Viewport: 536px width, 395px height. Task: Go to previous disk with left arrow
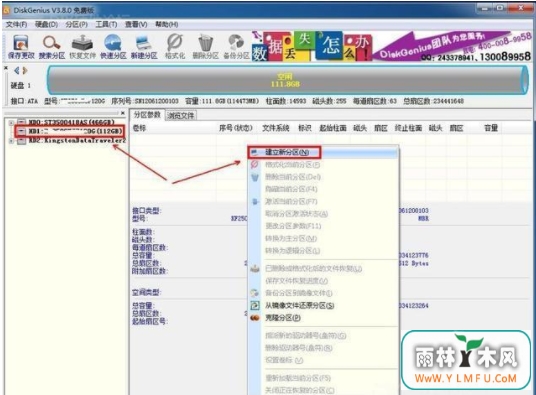pyautogui.click(x=16, y=71)
